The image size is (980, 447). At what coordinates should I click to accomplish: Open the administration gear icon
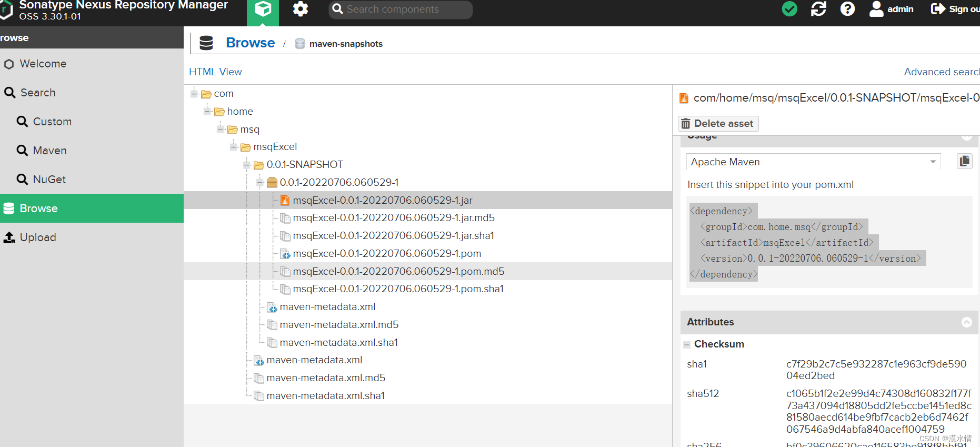pyautogui.click(x=300, y=9)
